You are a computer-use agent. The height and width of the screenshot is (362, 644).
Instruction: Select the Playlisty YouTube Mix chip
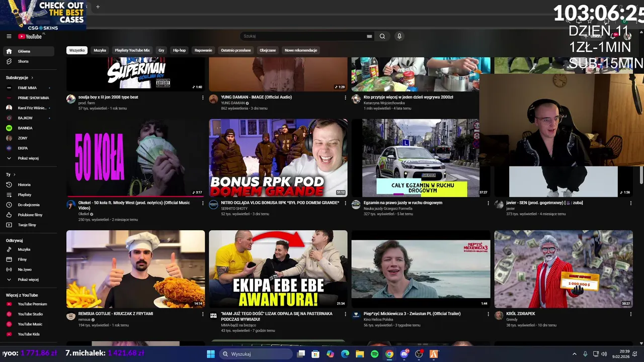pos(132,50)
